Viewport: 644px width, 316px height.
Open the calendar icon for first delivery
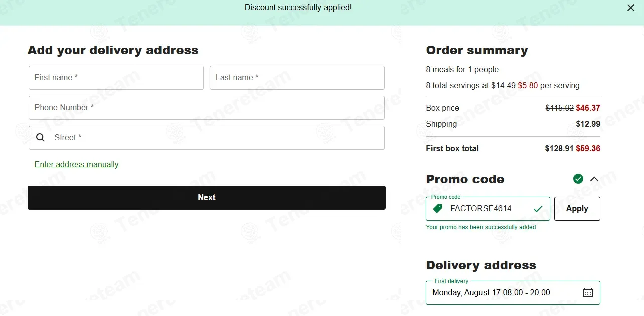pyautogui.click(x=588, y=292)
